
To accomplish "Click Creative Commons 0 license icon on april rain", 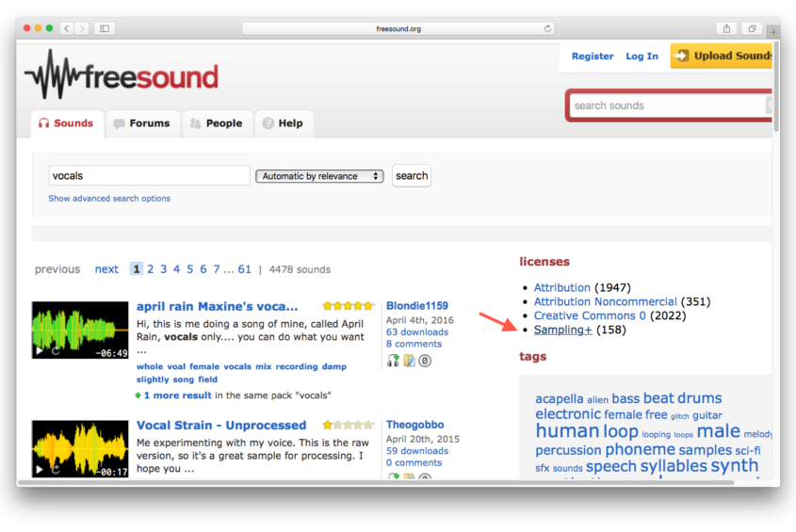I will (426, 361).
